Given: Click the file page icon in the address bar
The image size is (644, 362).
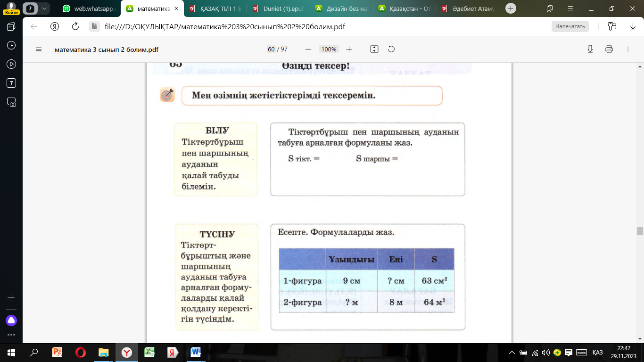Looking at the screenshot, I should tap(94, 26).
